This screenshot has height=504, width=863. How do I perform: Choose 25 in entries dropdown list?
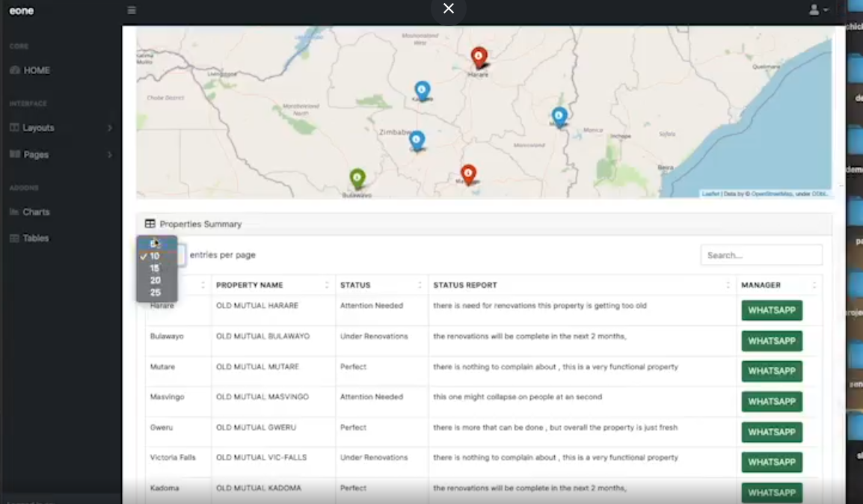point(157,292)
